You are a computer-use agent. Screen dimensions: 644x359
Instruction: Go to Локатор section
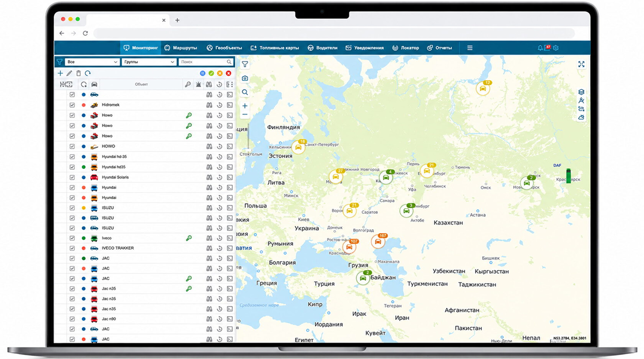(x=406, y=48)
